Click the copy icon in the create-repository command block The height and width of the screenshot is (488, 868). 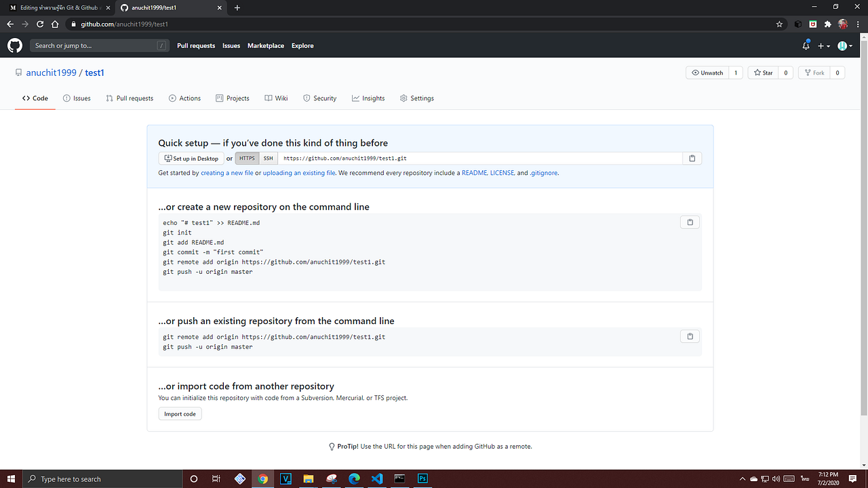tap(689, 222)
